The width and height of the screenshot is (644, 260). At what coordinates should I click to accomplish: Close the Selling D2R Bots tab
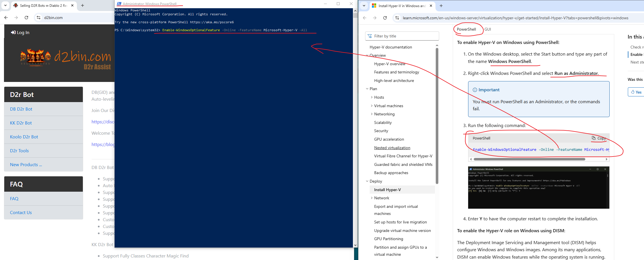(72, 5)
